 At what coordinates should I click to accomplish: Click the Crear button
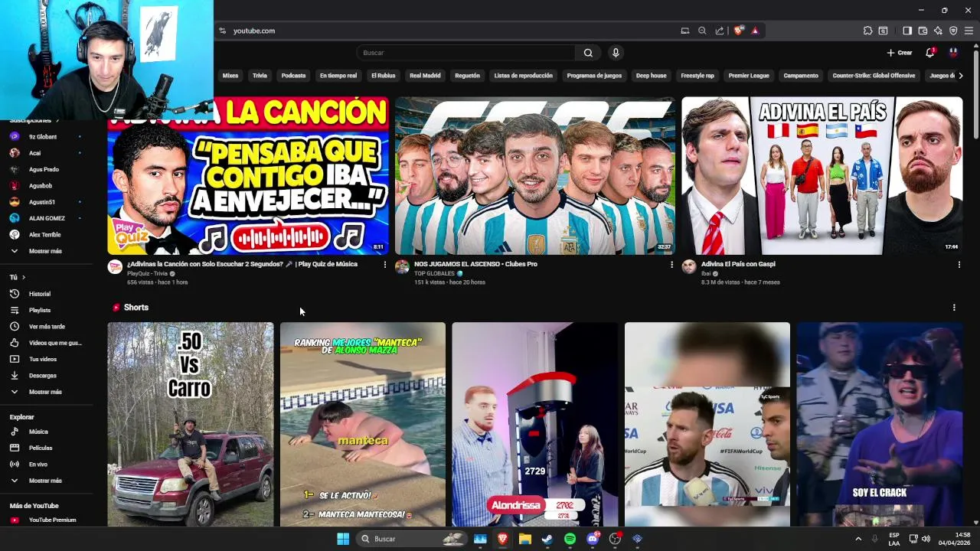coord(900,53)
